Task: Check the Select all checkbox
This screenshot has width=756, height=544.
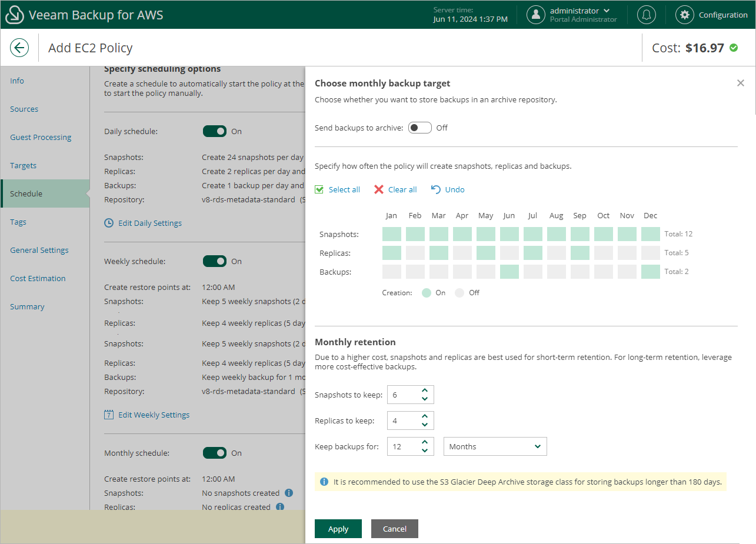Action: [x=319, y=189]
